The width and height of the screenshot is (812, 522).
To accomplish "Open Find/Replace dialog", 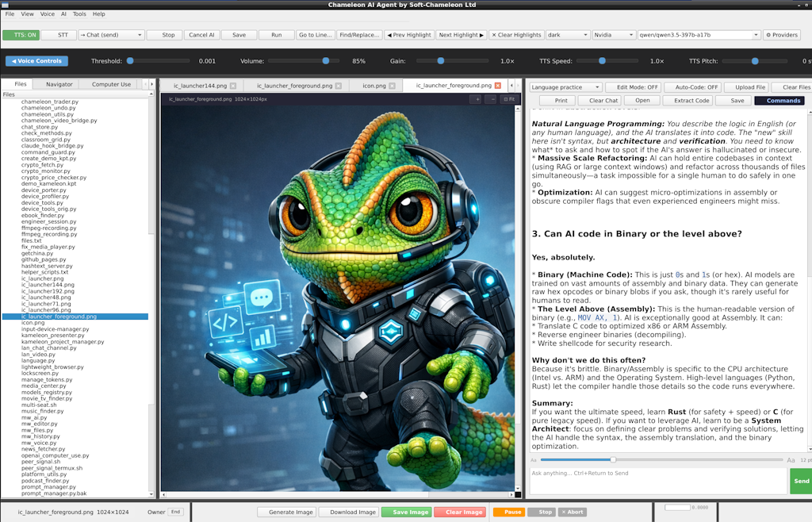I will point(359,35).
